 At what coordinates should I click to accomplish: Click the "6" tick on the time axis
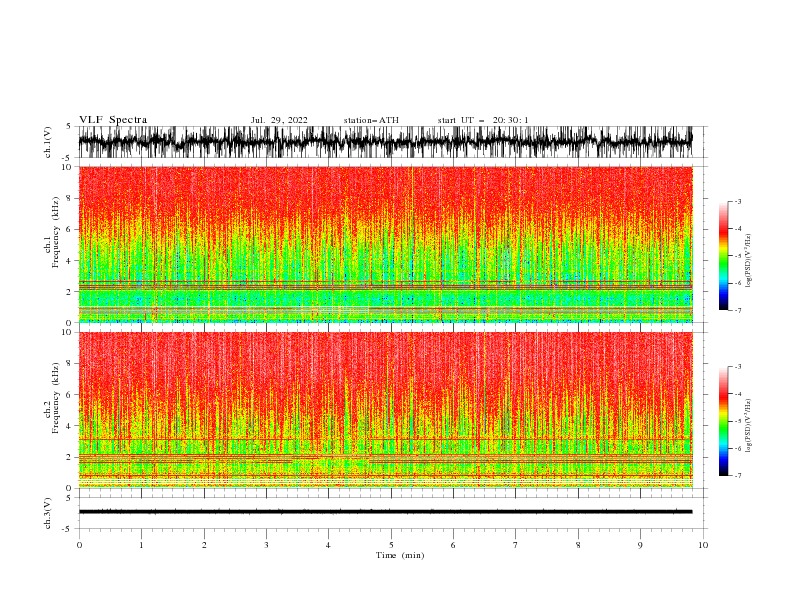pyautogui.click(x=453, y=545)
